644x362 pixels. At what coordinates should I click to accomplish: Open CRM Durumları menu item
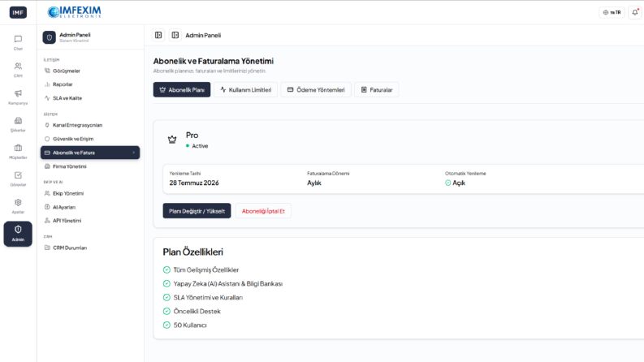[x=70, y=248]
